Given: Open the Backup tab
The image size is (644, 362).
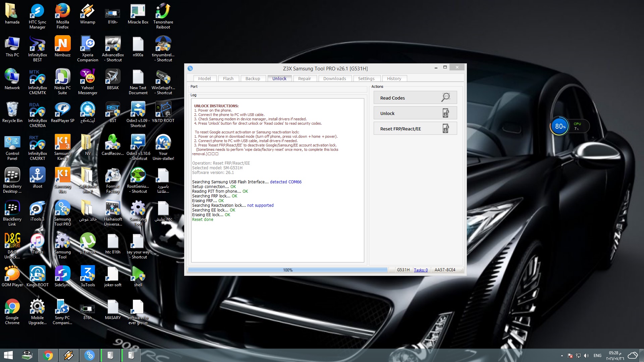Looking at the screenshot, I should pos(253,78).
